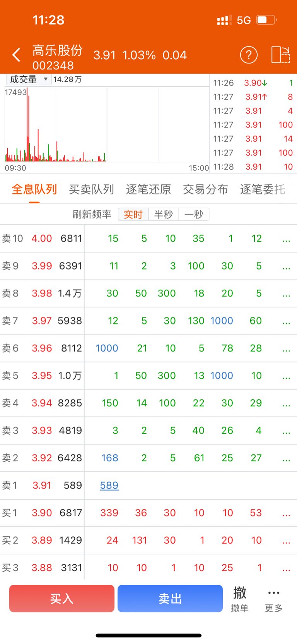Tap the blue 1000 order in 卖7 row
297x644 pixels.
point(222,321)
